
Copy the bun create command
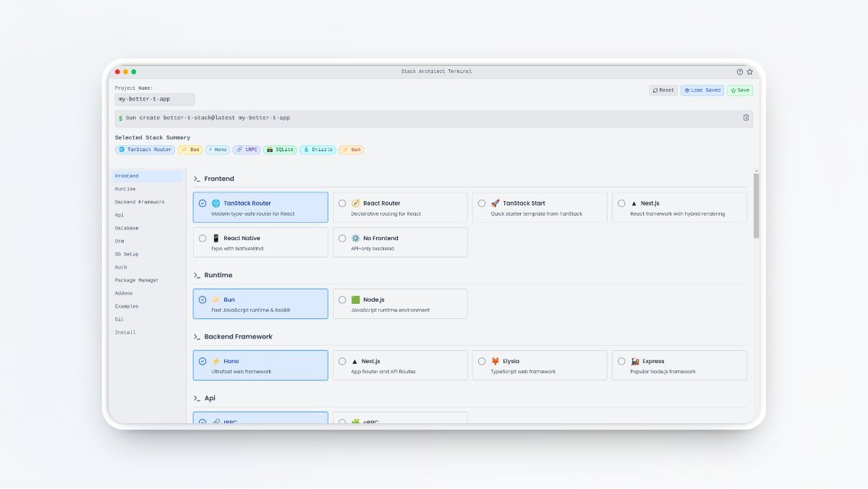(746, 117)
